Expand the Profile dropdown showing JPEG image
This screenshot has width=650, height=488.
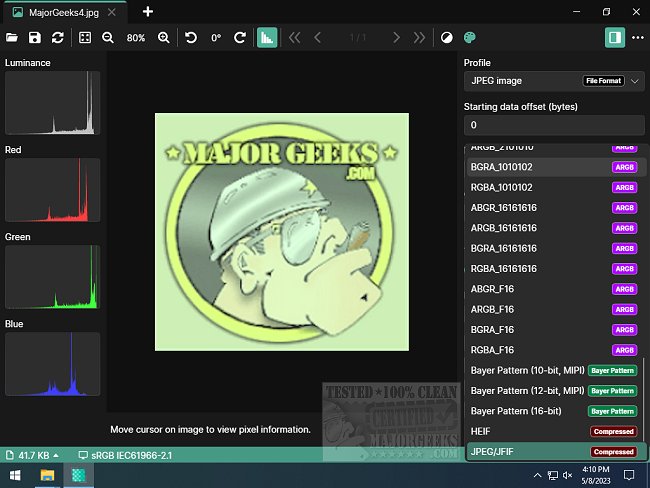(553, 80)
